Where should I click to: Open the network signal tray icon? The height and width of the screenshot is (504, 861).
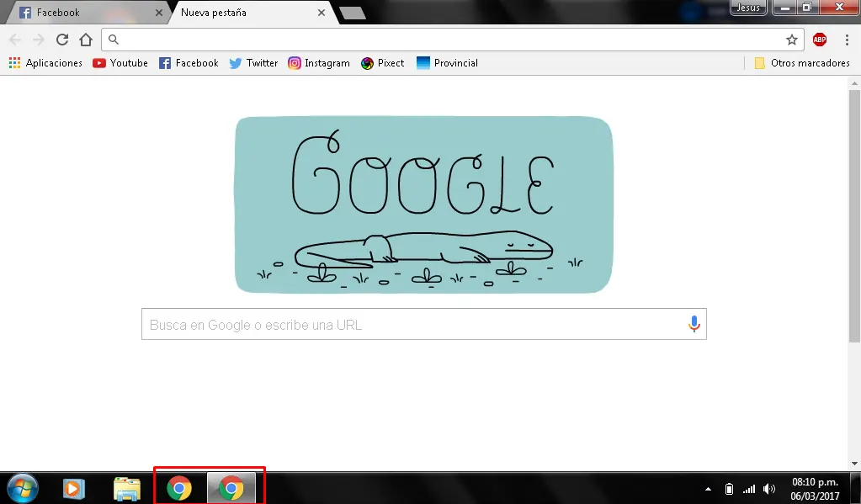point(749,489)
